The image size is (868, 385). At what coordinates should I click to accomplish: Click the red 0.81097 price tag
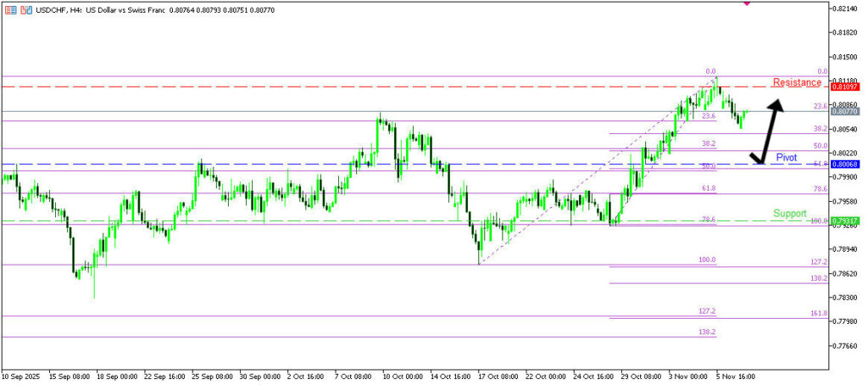pyautogui.click(x=844, y=86)
